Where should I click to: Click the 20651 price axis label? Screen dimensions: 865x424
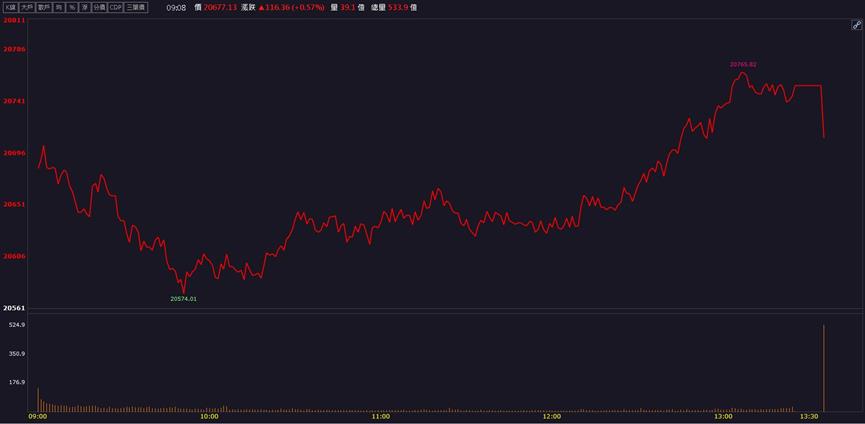(x=14, y=205)
